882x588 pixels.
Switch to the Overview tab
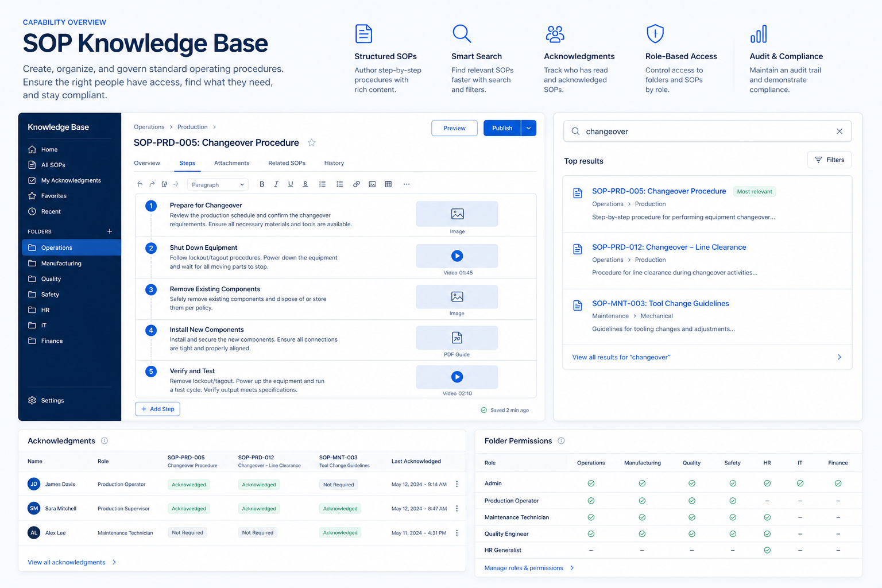coord(147,163)
